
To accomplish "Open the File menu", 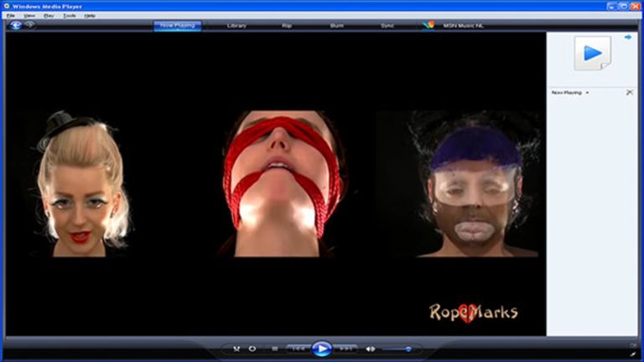I will click(x=11, y=15).
